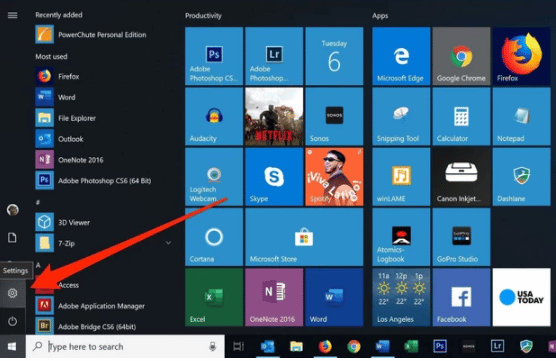Launch the Cortana tile
This screenshot has height=361, width=556.
pos(214,237)
